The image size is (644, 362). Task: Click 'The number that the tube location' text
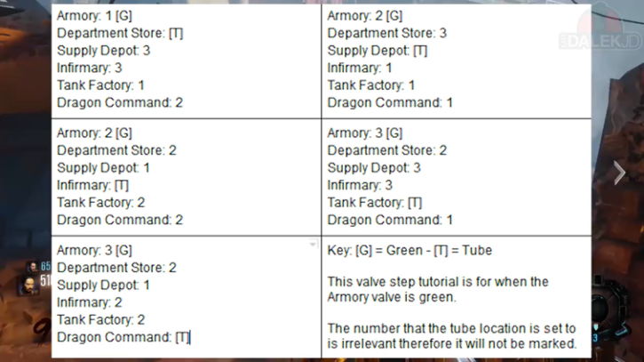(x=452, y=335)
